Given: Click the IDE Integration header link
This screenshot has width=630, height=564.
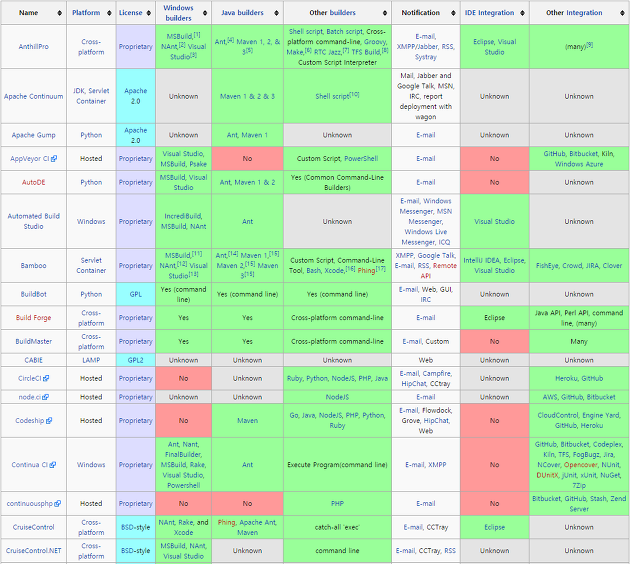Looking at the screenshot, I should [489, 13].
